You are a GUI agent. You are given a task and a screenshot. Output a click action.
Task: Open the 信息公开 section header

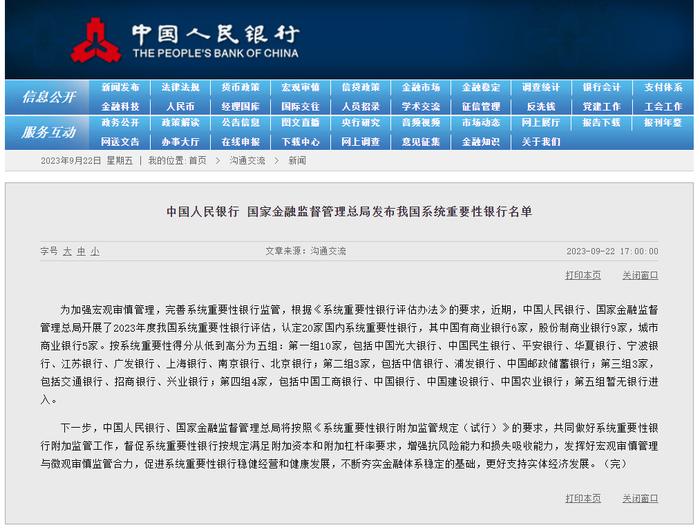coord(48,97)
